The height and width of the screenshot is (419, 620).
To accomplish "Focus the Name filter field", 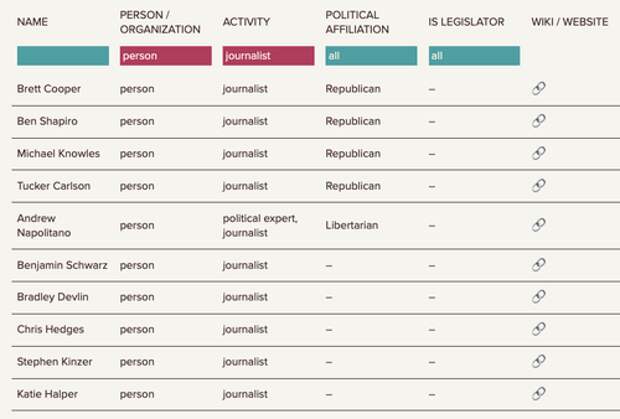I will [x=63, y=56].
